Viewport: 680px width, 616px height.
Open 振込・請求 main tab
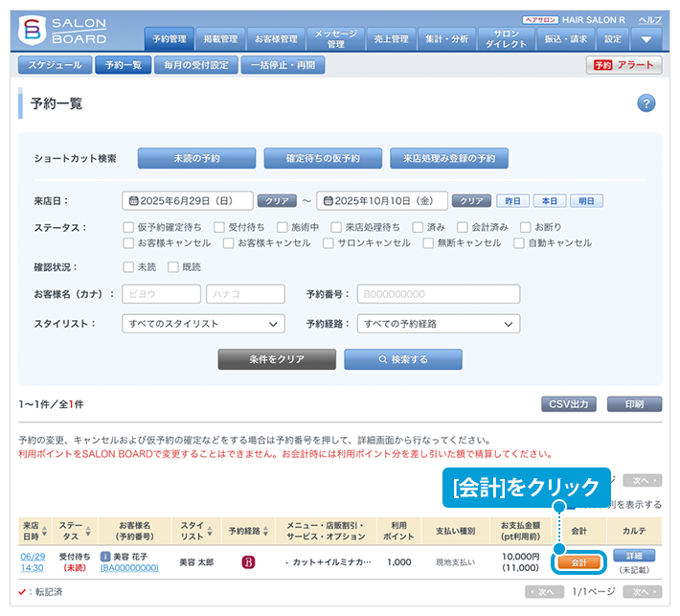coord(566,39)
